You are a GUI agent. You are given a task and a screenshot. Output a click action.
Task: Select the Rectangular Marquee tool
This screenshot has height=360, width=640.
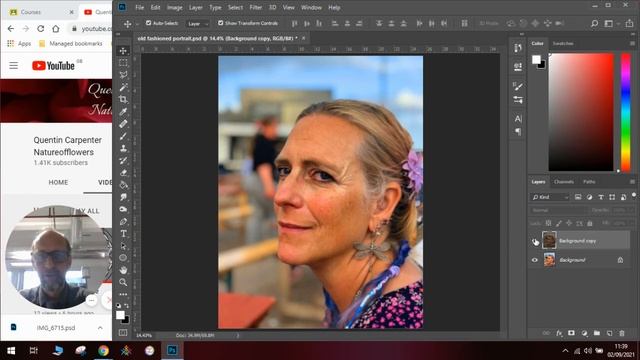point(123,63)
